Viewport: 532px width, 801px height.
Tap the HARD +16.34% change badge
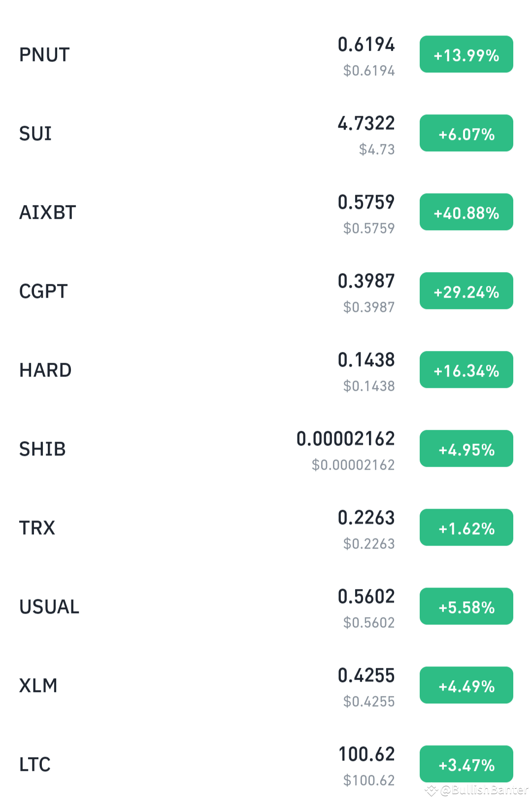pos(466,370)
